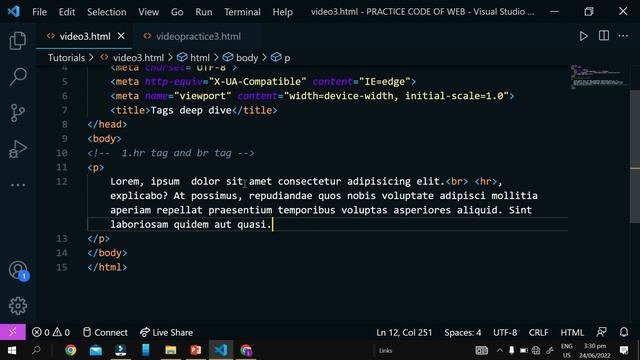Open the Terminal menu
The width and height of the screenshot is (640, 360).
click(x=242, y=12)
